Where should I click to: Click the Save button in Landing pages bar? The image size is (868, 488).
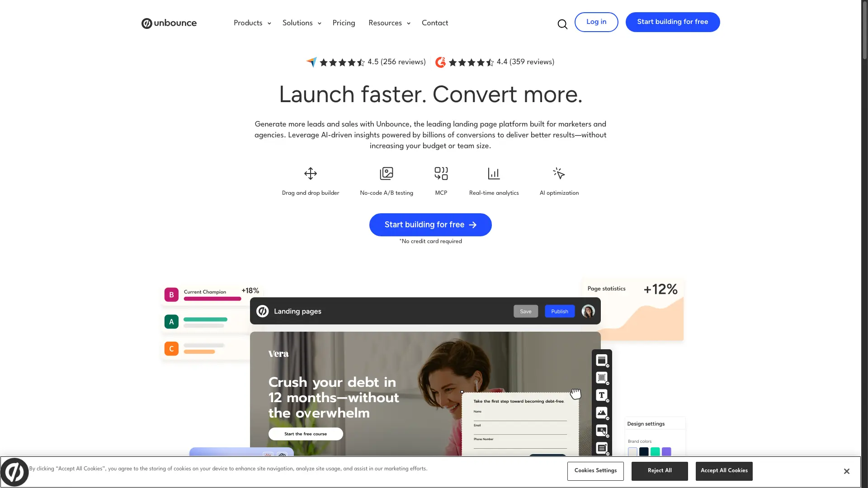click(x=526, y=311)
